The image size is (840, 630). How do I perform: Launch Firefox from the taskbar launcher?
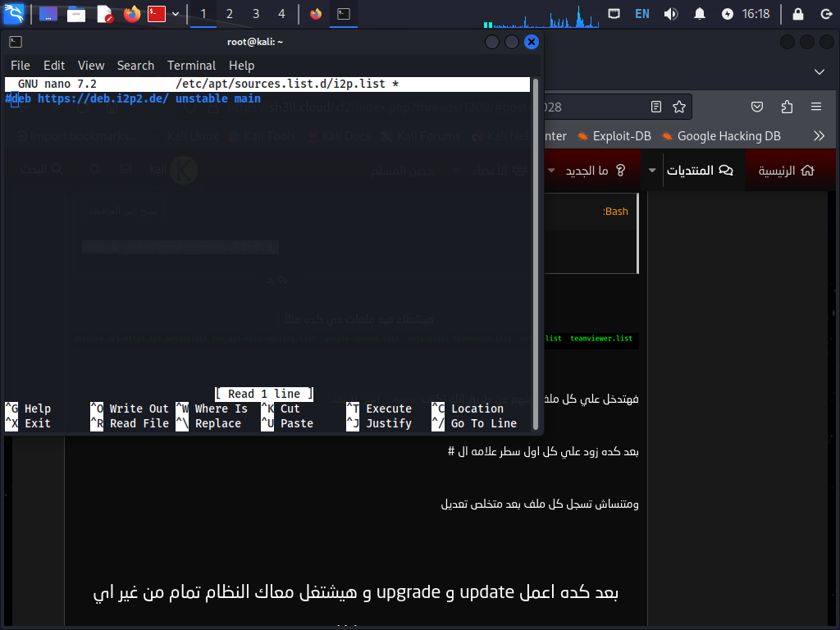[132, 14]
